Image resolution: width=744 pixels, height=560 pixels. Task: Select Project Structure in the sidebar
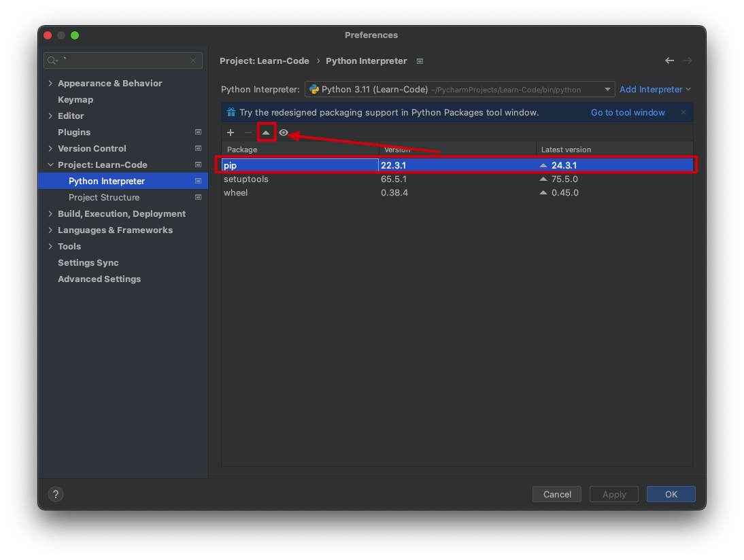104,197
